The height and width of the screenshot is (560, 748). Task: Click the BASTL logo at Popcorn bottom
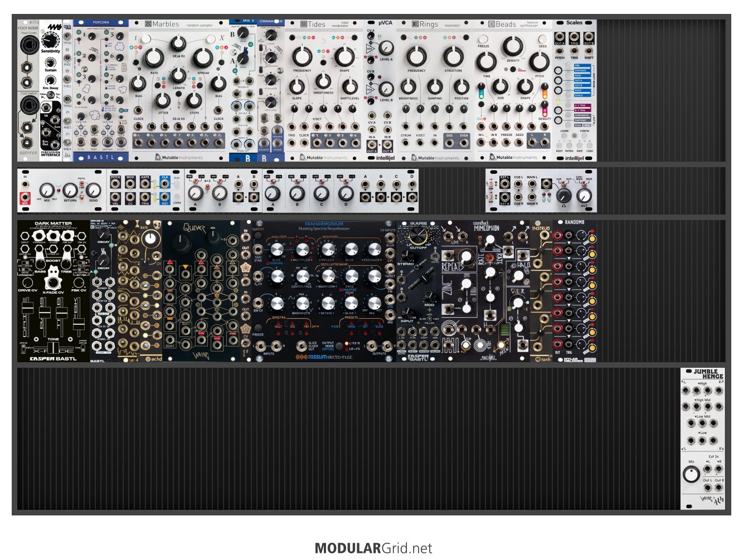(x=100, y=158)
